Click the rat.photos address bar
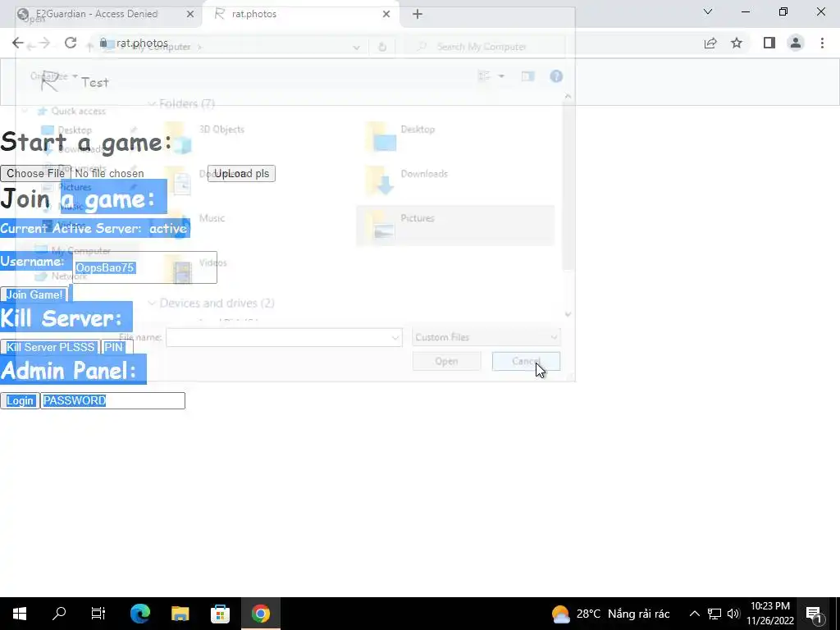This screenshot has height=630, width=840. (396, 43)
